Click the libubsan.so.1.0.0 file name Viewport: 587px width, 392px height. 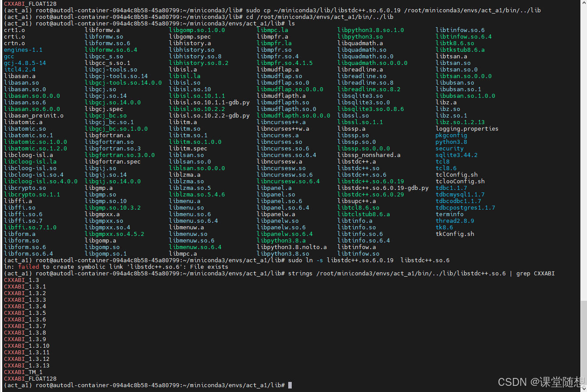[465, 96]
